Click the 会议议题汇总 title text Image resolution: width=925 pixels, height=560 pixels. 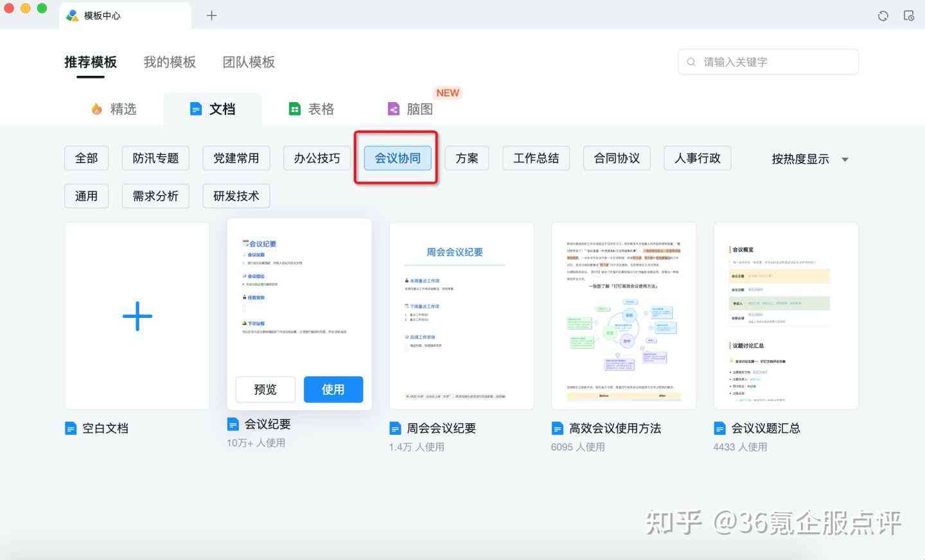pyautogui.click(x=766, y=428)
